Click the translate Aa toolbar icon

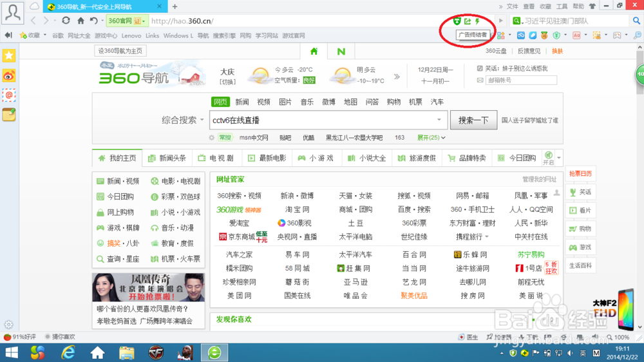576,35
